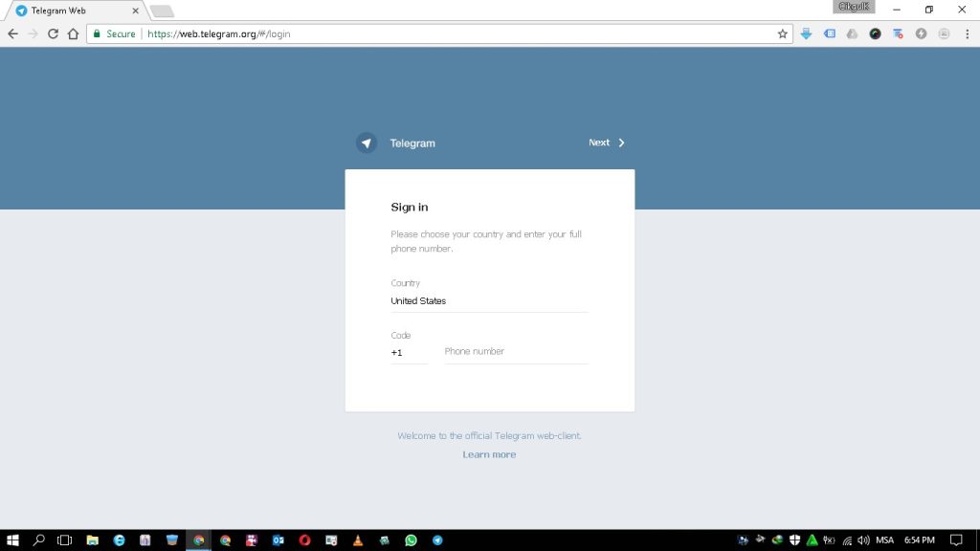This screenshot has height=551, width=980.
Task: Open WhatsApp from the taskbar
Action: [x=411, y=540]
